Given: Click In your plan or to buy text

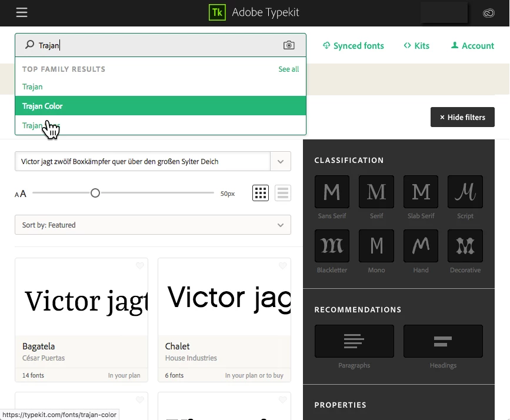Looking at the screenshot, I should (x=254, y=375).
